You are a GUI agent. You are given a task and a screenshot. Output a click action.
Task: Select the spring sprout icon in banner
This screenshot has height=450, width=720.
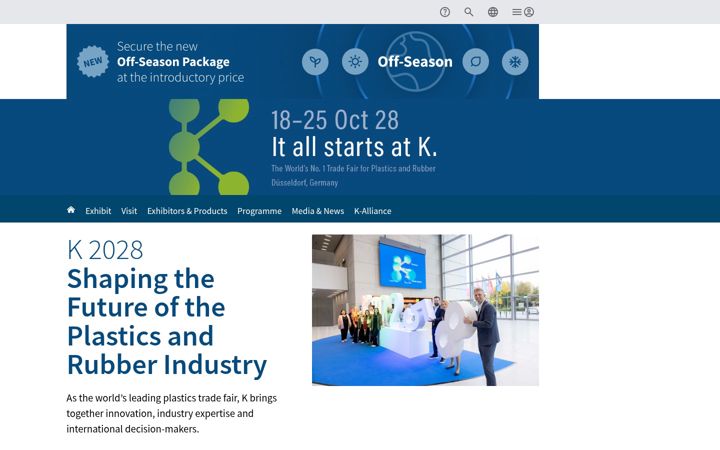pyautogui.click(x=315, y=62)
